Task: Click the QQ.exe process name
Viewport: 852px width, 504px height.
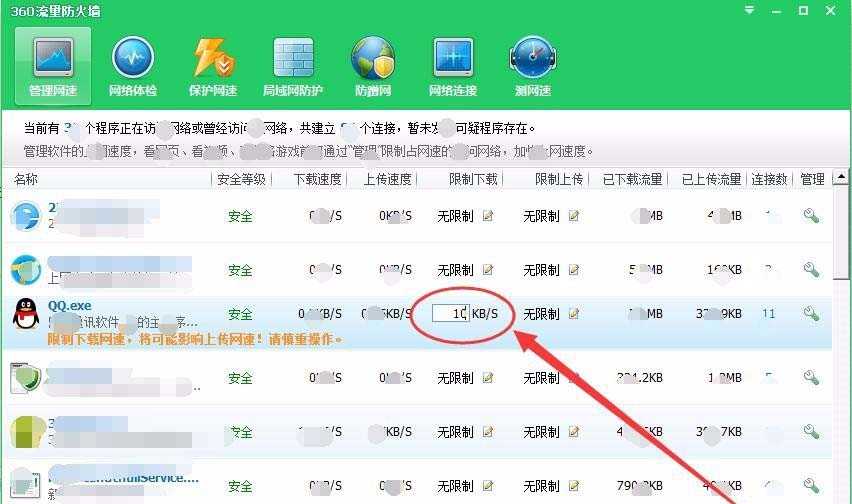Action: 70,305
